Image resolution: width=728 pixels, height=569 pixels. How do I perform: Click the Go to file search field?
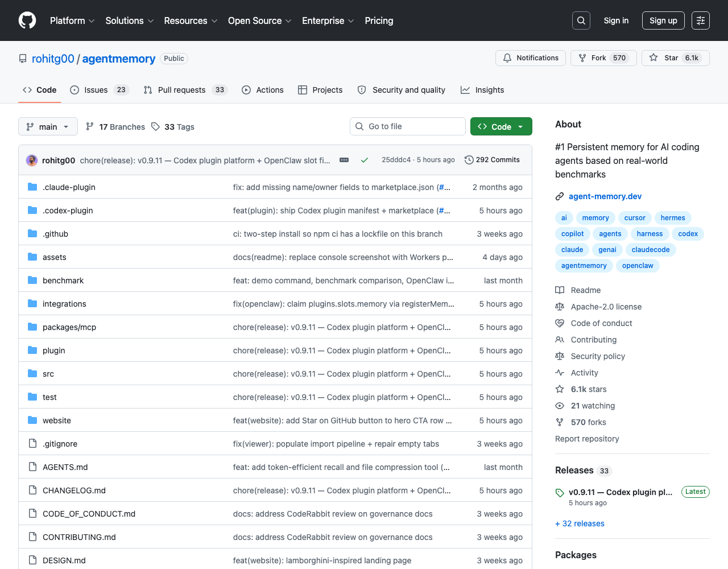(x=408, y=126)
